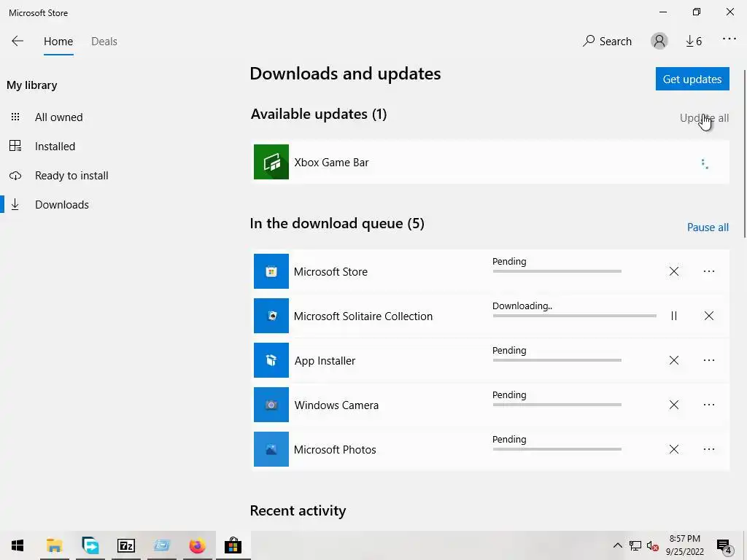Click the Xbox Game Bar name
Image resolution: width=747 pixels, height=560 pixels.
[x=331, y=163]
